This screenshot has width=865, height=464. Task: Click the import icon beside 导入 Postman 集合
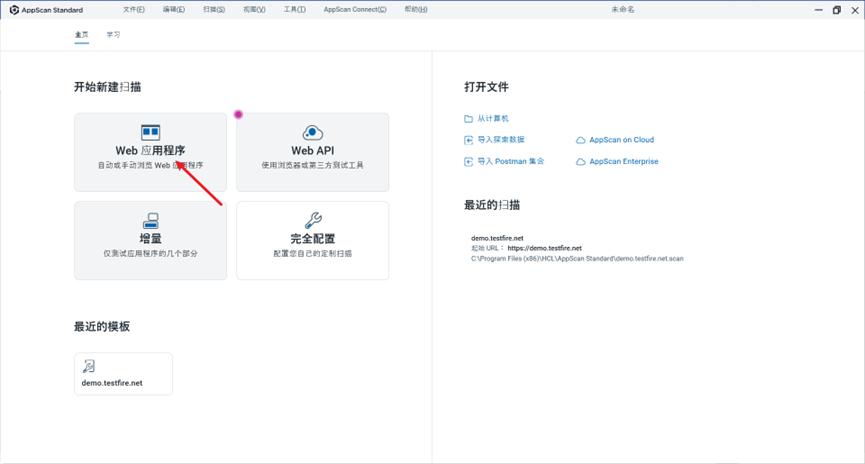tap(468, 162)
